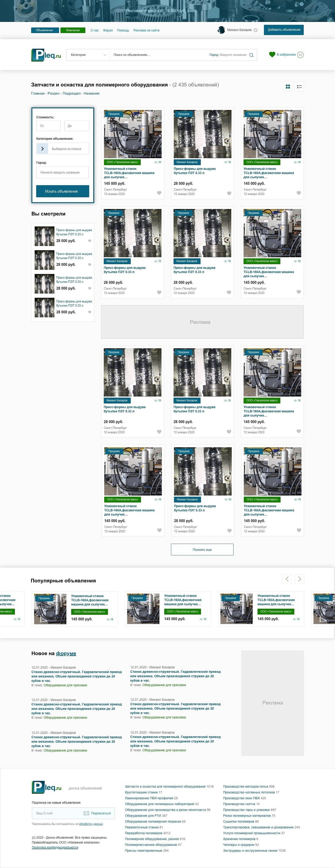Click Pleq.ru logo in header
The height and width of the screenshot is (868, 335).
tap(46, 55)
